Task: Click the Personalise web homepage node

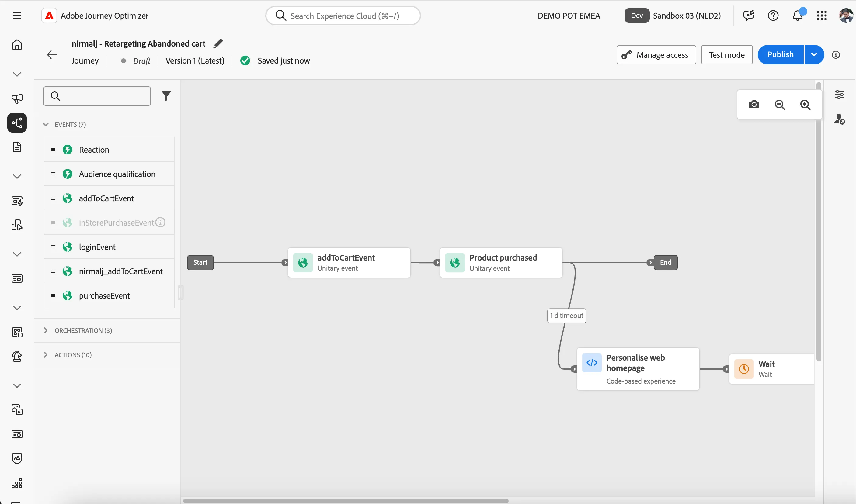Action: click(x=638, y=369)
